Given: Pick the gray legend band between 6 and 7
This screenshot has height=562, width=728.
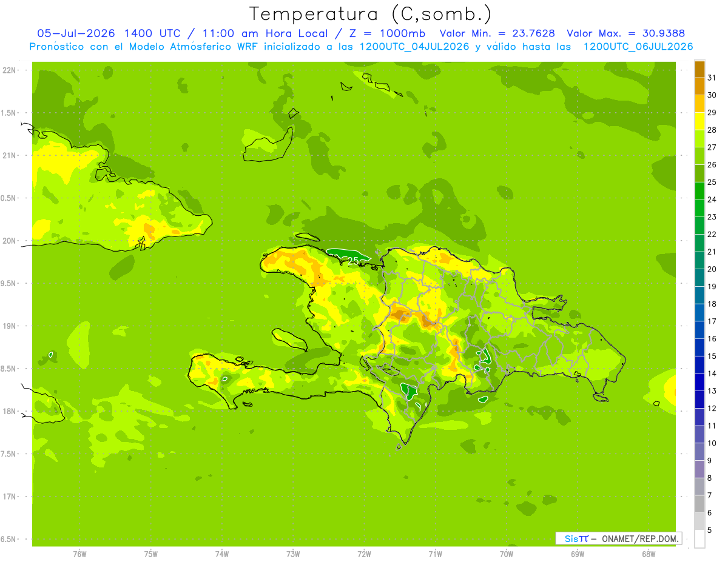Looking at the screenshot, I should (x=699, y=504).
